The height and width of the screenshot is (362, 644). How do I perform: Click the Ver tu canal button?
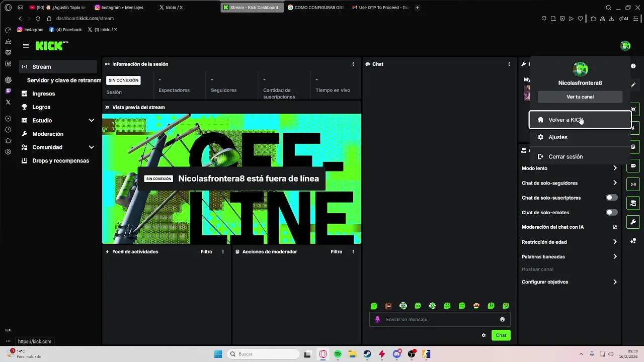(x=580, y=97)
